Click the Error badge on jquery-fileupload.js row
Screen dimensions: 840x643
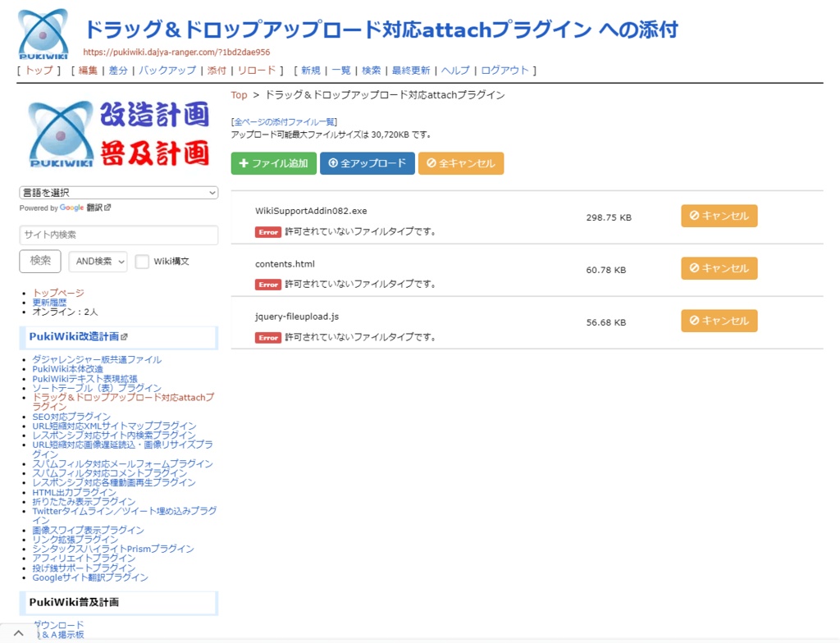click(x=267, y=337)
